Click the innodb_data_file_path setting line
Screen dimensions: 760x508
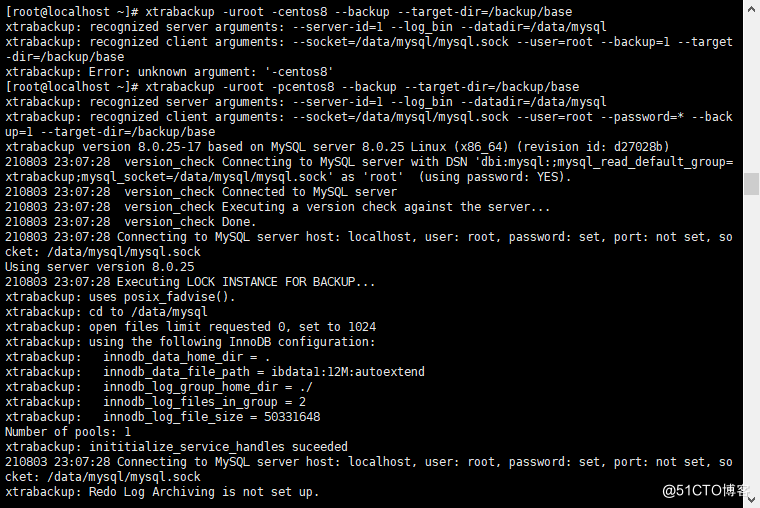215,372
